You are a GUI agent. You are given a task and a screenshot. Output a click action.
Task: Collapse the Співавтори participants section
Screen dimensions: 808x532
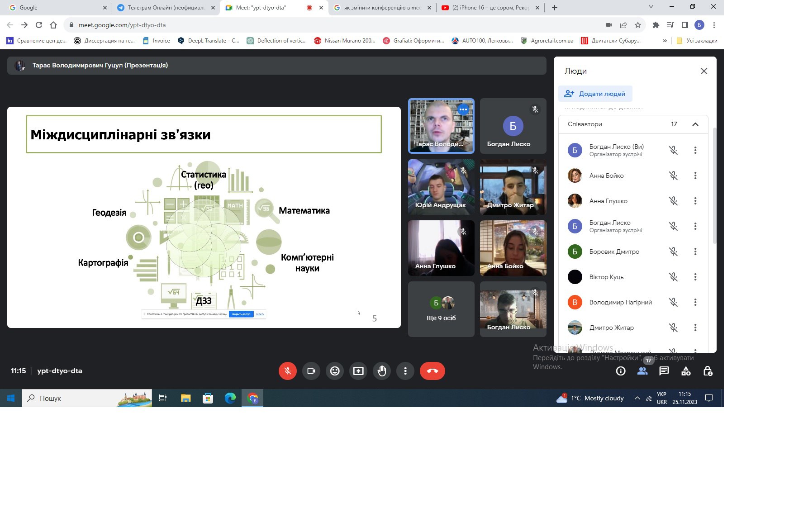695,124
